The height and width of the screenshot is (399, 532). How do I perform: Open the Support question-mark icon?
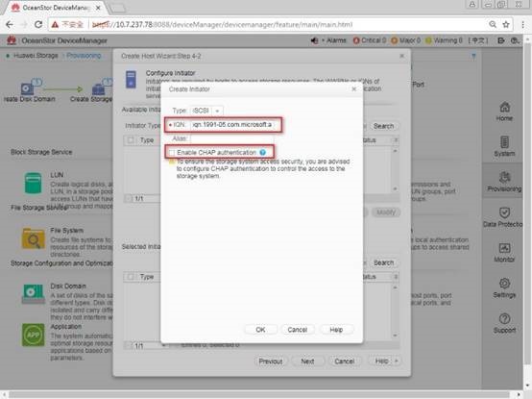(504, 318)
